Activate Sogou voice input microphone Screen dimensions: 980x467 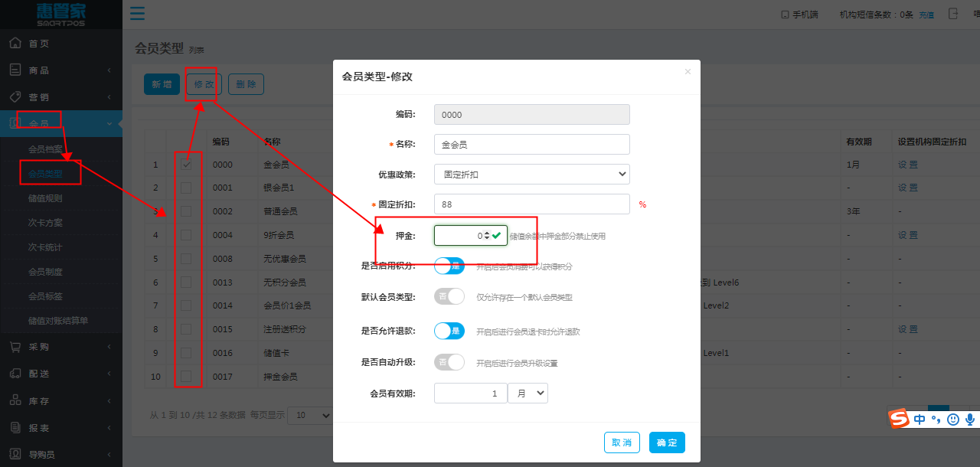pos(970,420)
